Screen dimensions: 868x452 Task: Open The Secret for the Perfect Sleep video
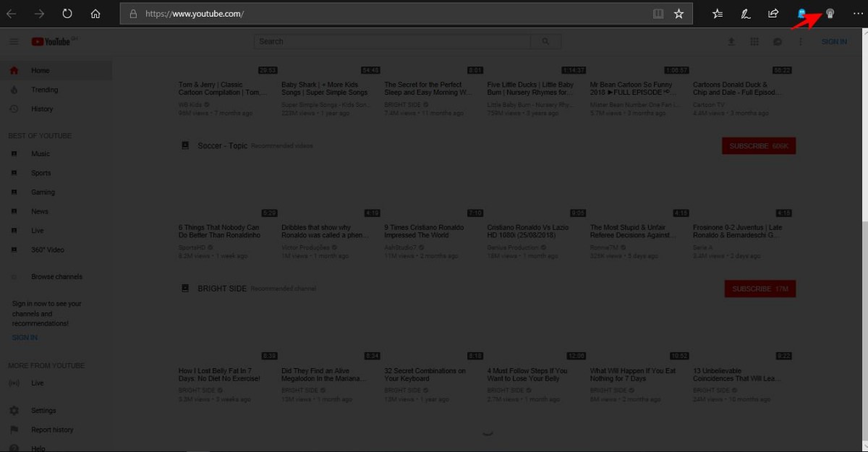click(428, 89)
